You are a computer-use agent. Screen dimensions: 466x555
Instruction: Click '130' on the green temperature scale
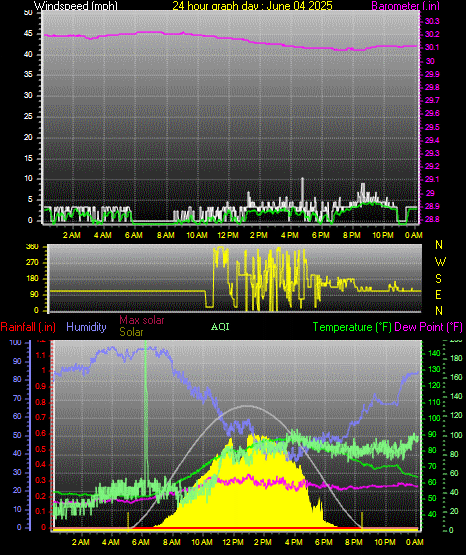(x=435, y=369)
